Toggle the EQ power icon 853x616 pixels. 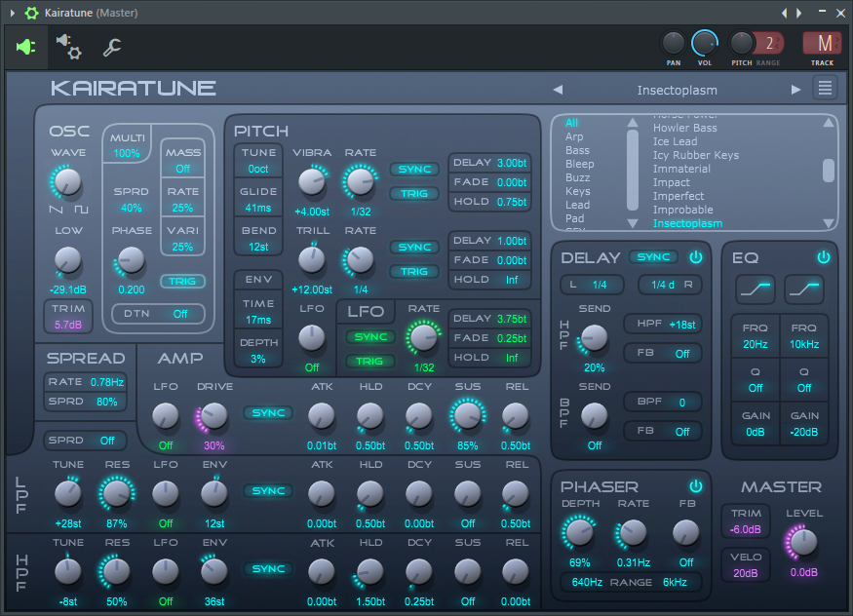(823, 257)
